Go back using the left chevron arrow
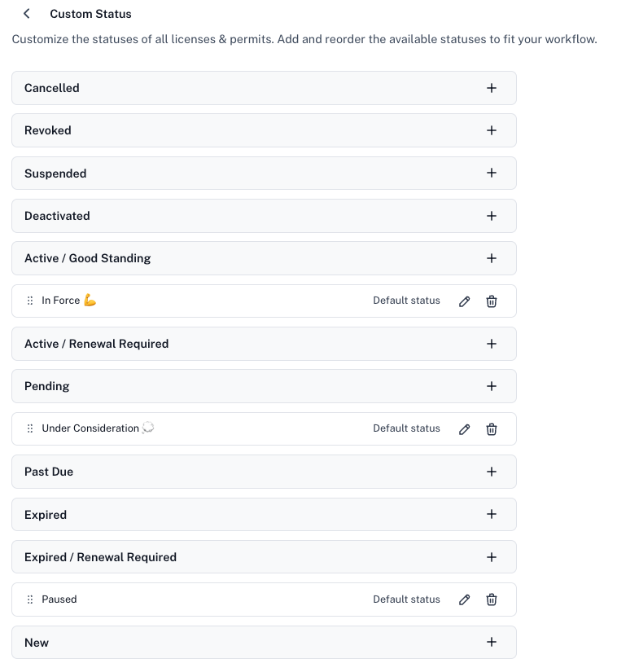 click(x=27, y=14)
